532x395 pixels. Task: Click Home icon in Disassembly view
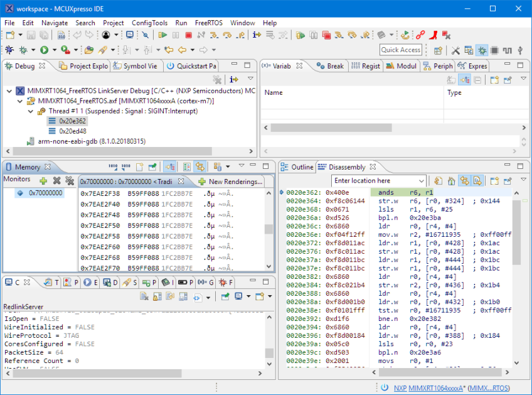pyautogui.click(x=451, y=181)
